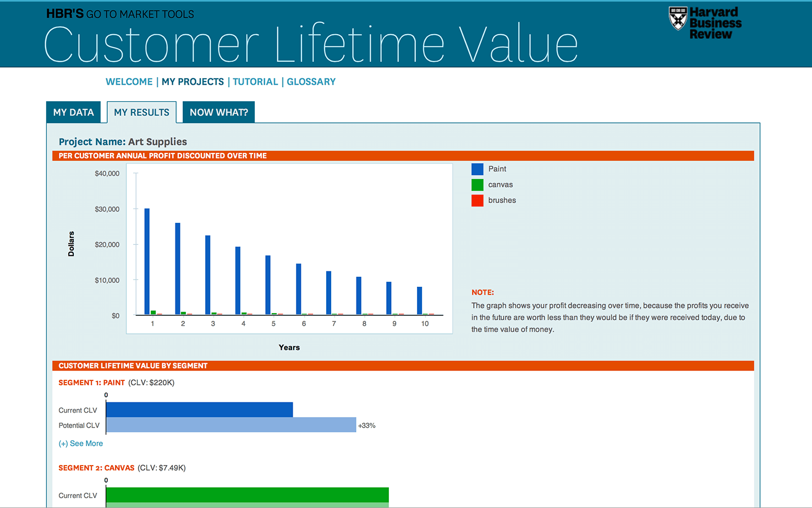Screen dimensions: 812x508
Task: Click the Year 5 Paint bar in chart
Action: click(268, 285)
